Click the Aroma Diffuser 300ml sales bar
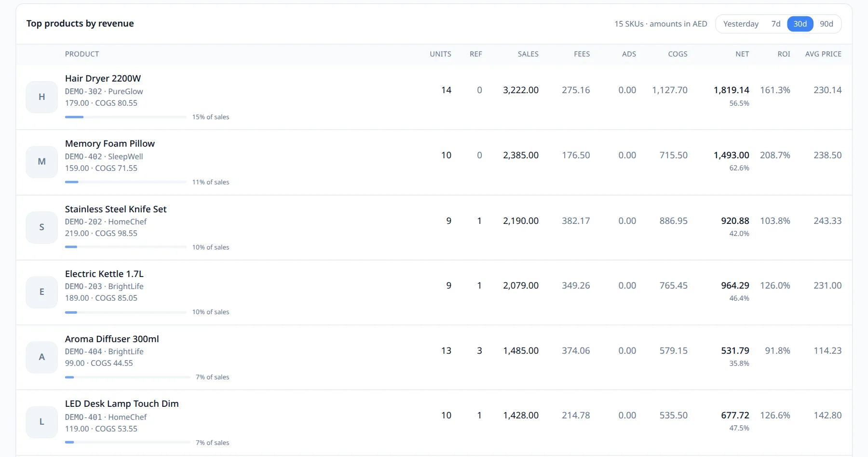The width and height of the screenshot is (868, 457). [x=128, y=377]
